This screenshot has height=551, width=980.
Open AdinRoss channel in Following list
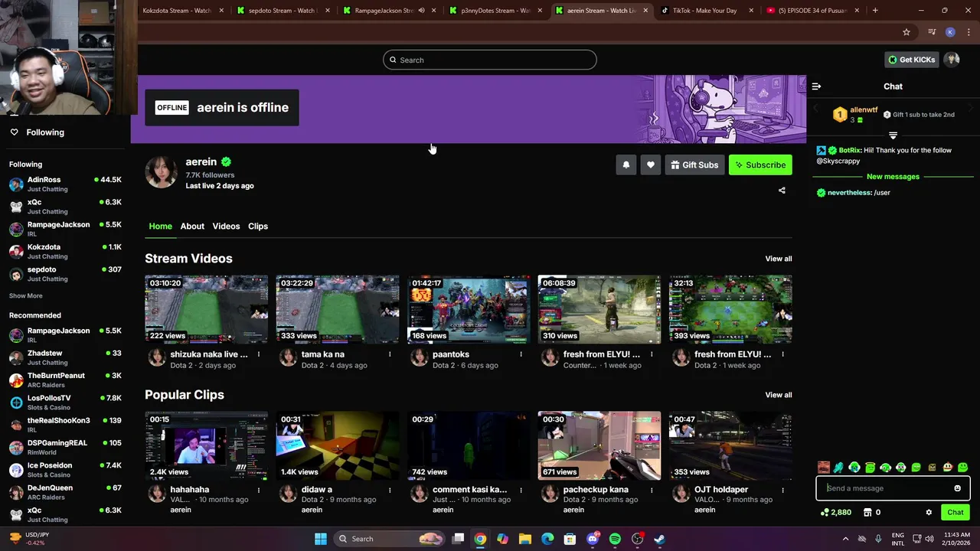pyautogui.click(x=65, y=184)
